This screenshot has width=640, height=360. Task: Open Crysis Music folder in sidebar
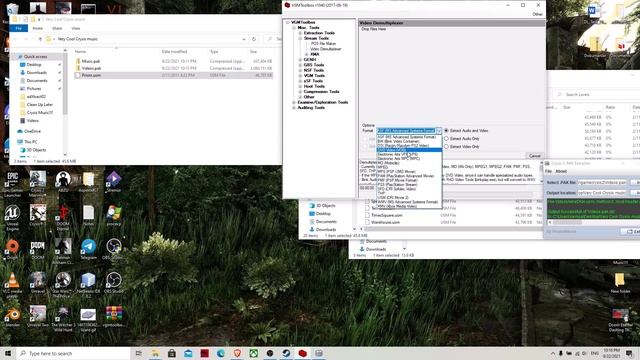(x=39, y=113)
